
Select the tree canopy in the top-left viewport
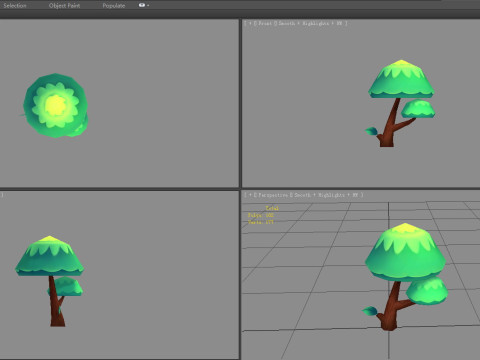[x=55, y=105]
